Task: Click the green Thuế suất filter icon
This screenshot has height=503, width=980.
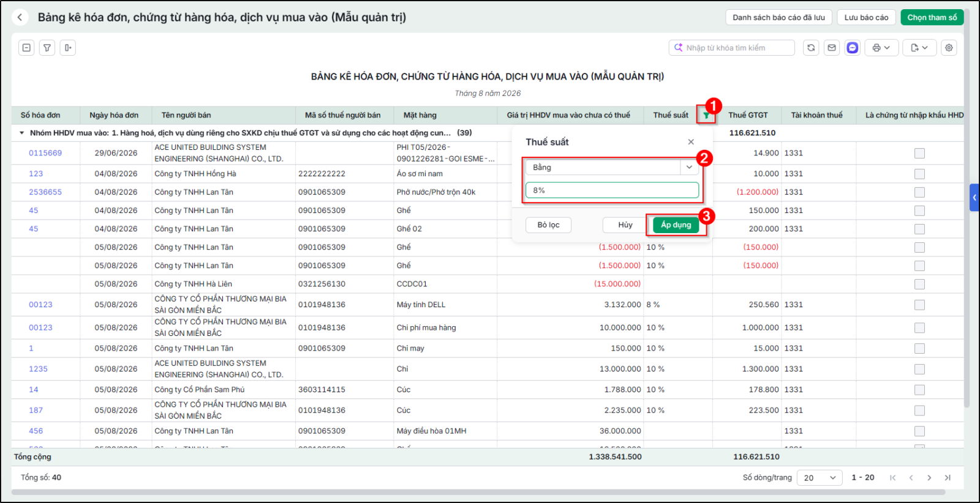Action: click(x=706, y=115)
